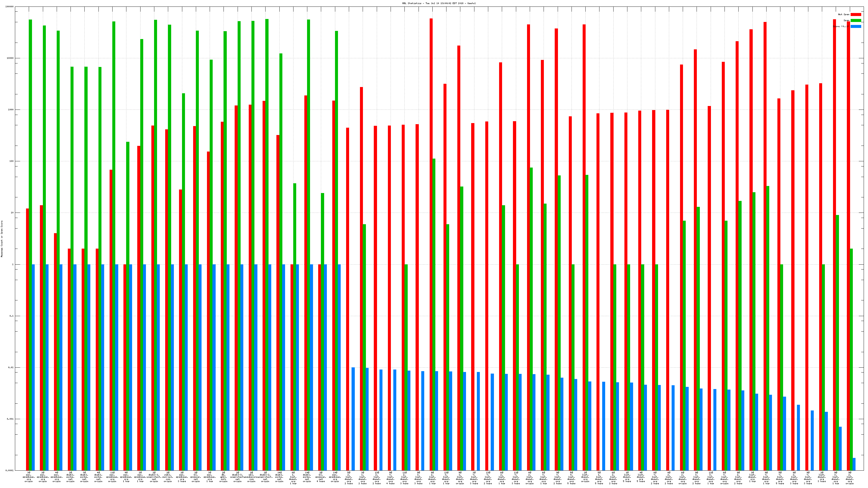
Task: Select the dnsbl-1.uceprotect.net origin label
Action: pos(154,477)
